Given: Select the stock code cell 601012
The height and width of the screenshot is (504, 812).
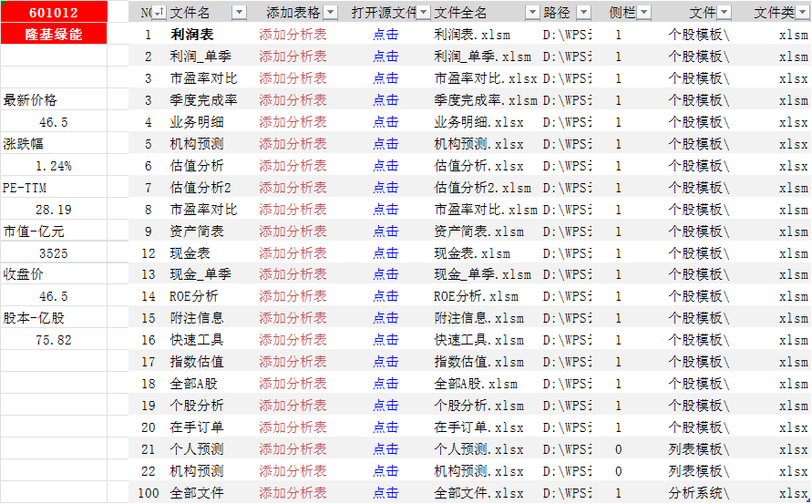Looking at the screenshot, I should point(54,12).
